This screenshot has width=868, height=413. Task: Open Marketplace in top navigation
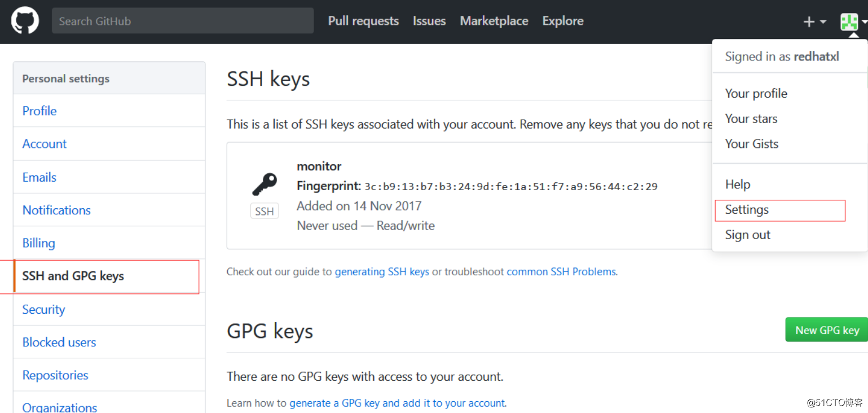(494, 21)
